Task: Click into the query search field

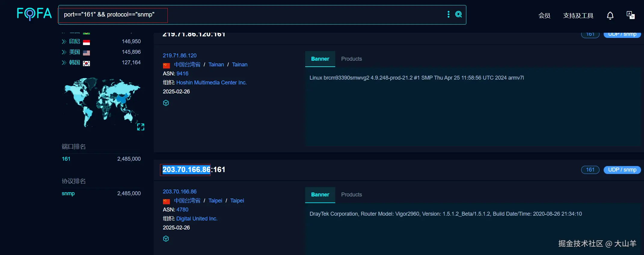Action: [262, 15]
